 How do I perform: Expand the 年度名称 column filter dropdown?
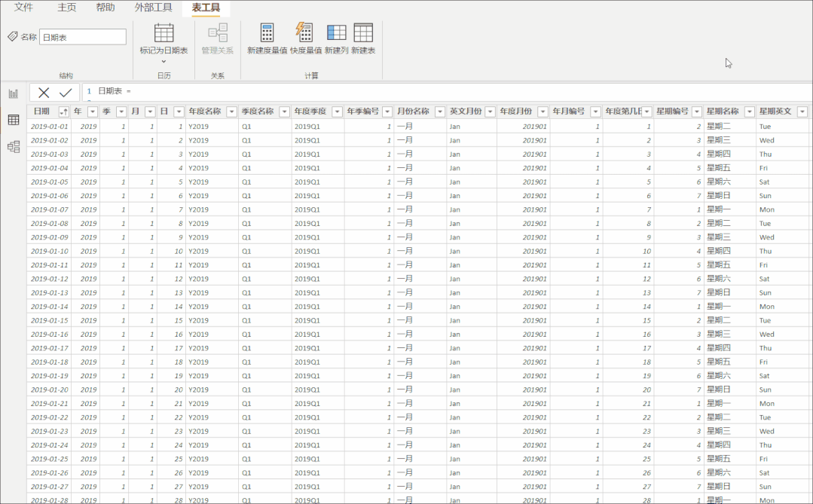pos(231,111)
